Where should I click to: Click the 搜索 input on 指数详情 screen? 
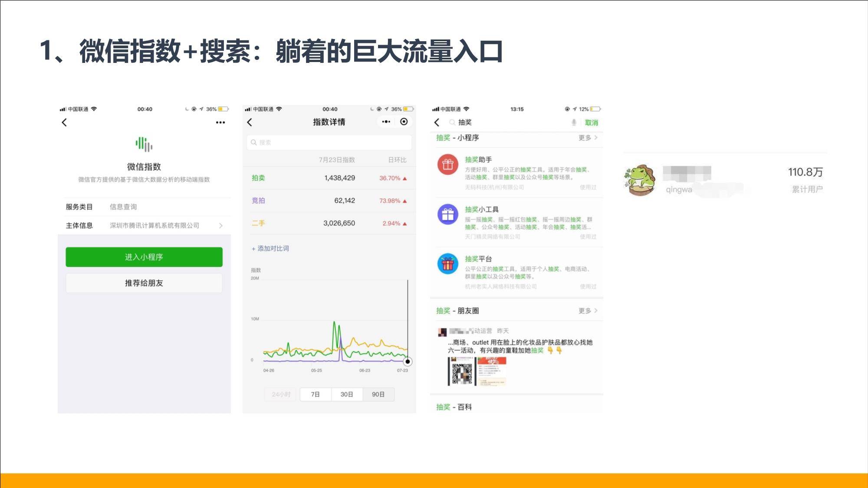pyautogui.click(x=329, y=142)
